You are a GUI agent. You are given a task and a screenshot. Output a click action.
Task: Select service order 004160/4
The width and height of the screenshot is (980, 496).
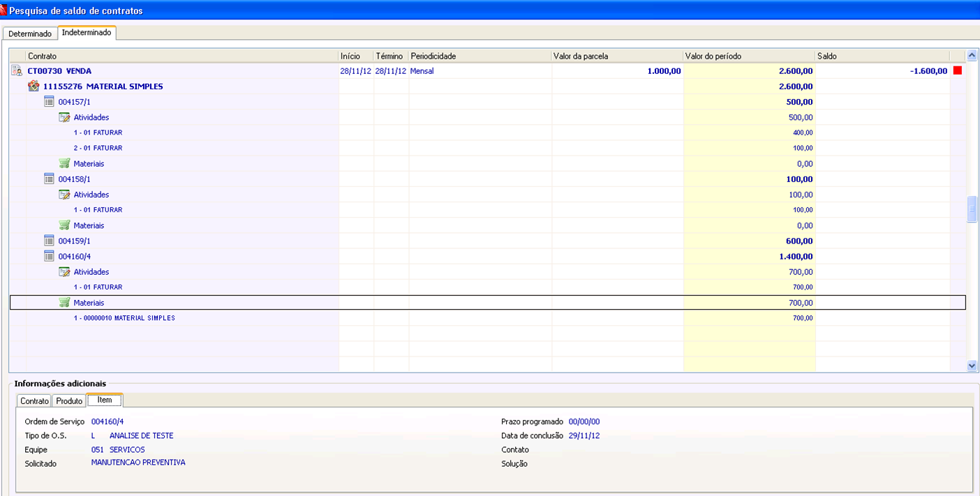click(74, 256)
